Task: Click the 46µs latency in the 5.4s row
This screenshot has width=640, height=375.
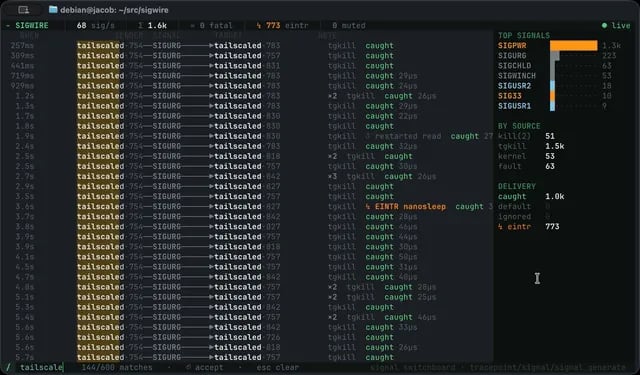Action: pyautogui.click(x=427, y=317)
